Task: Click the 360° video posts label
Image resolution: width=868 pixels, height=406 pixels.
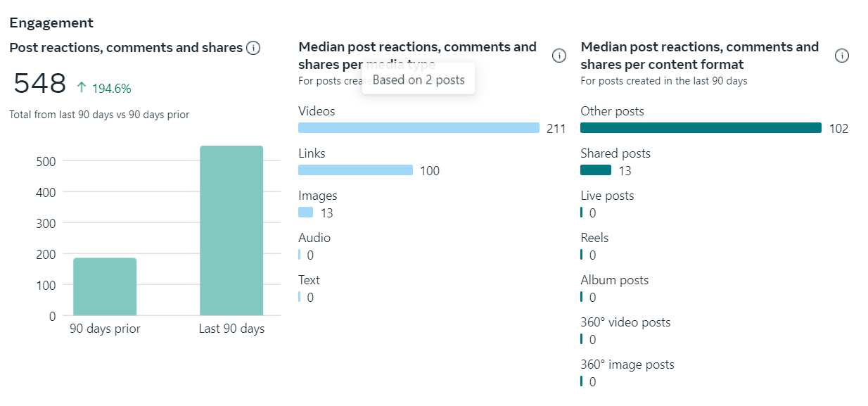Action: (625, 322)
